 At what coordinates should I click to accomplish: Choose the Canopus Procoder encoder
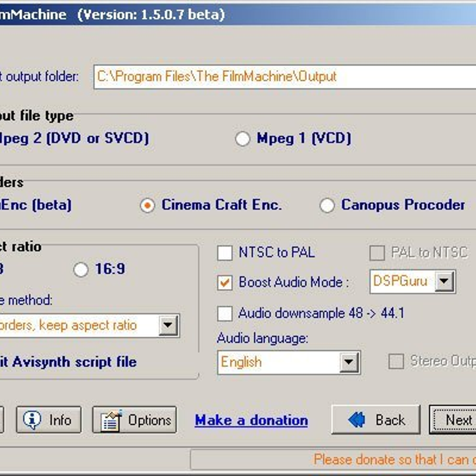point(327,205)
